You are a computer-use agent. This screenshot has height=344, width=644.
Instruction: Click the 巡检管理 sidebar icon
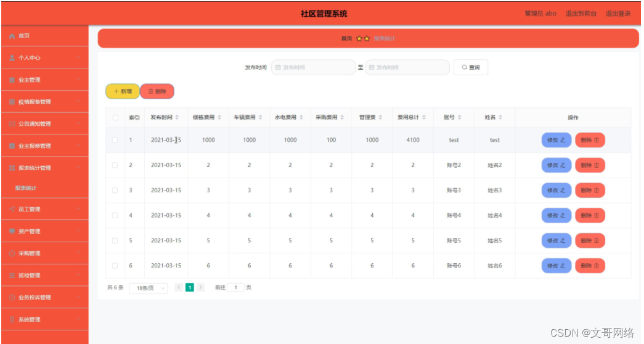[x=12, y=276]
